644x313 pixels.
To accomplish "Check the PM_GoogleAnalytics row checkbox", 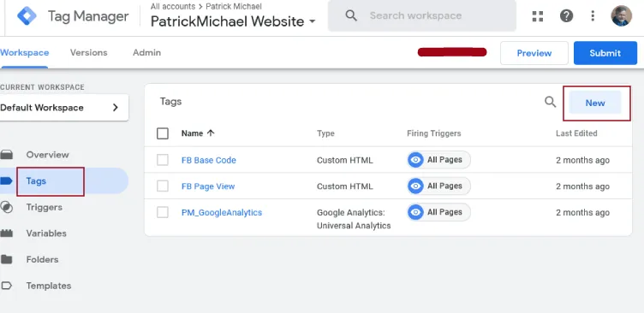I will coord(163,212).
